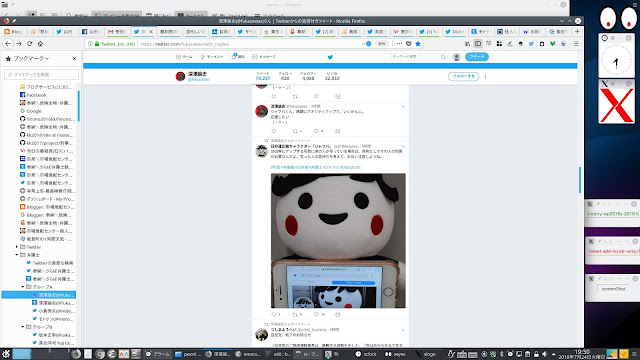Click the taskbar clock showing 19:30
Image resolution: width=640 pixels, height=360 pixels.
[581, 354]
